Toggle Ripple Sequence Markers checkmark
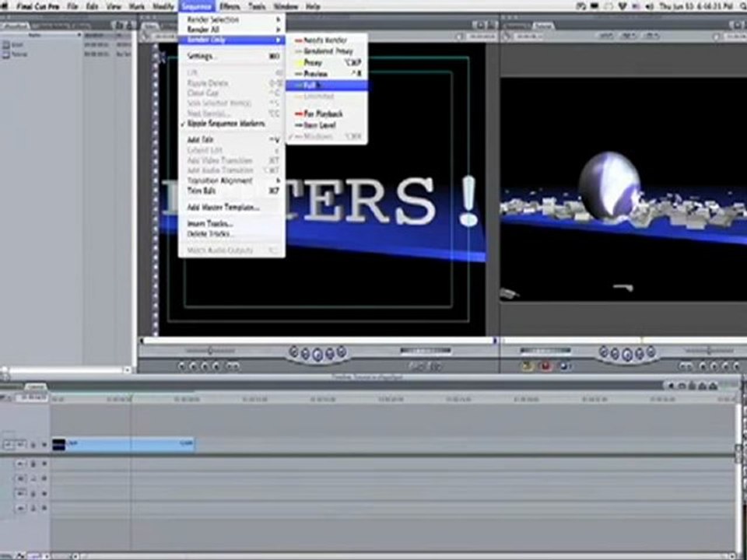Image resolution: width=747 pixels, height=560 pixels. [x=232, y=124]
